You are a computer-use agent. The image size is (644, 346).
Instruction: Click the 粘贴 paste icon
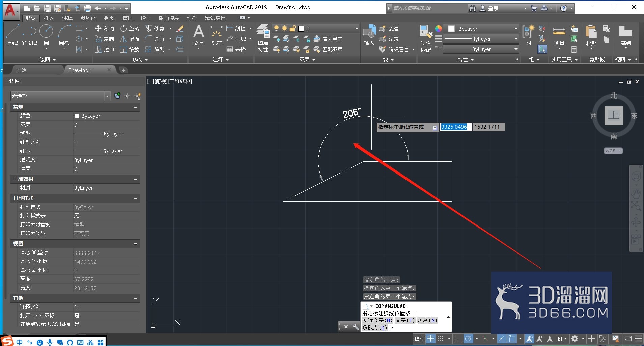point(591,35)
